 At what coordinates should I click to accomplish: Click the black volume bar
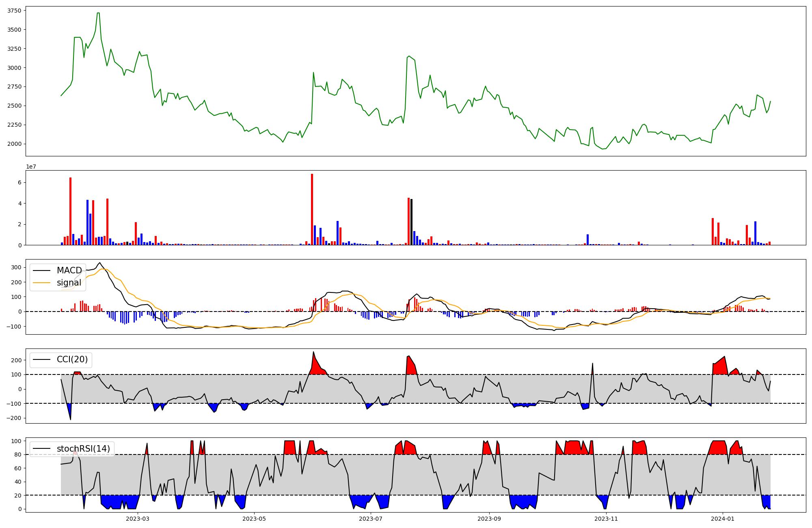tap(411, 222)
